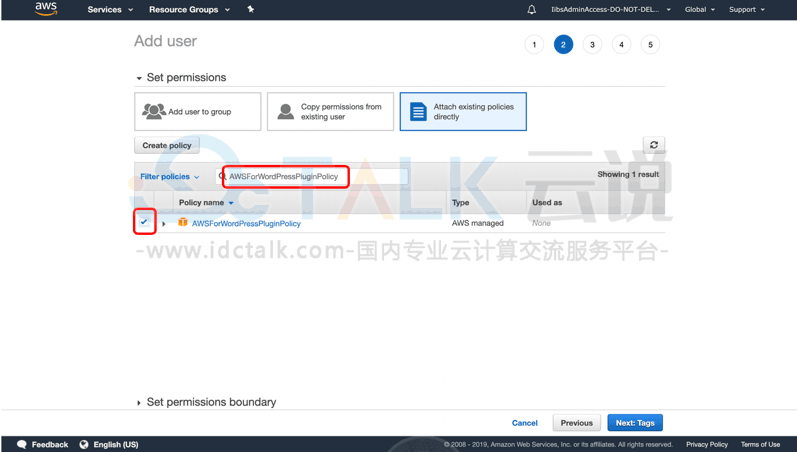Screen dimensions: 797x452
Task: Open the Terms of Use link
Action: (760, 444)
